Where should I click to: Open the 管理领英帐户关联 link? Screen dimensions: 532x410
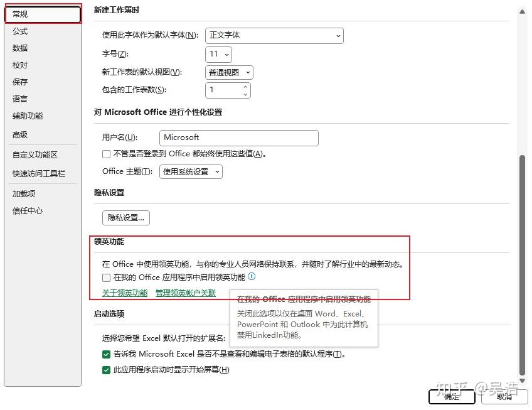[x=186, y=293]
